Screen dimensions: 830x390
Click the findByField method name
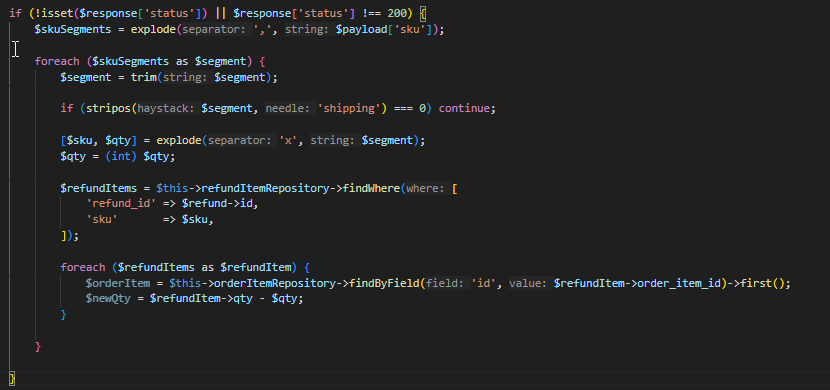[x=385, y=283]
